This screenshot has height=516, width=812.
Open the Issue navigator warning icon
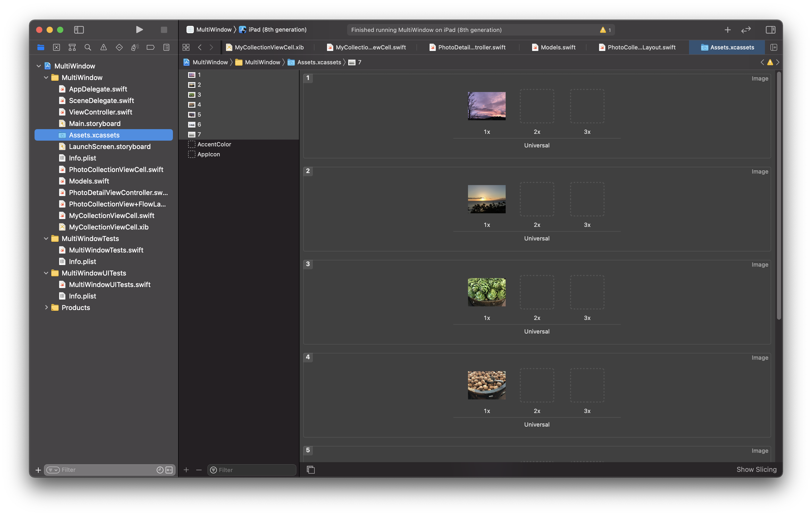click(104, 48)
